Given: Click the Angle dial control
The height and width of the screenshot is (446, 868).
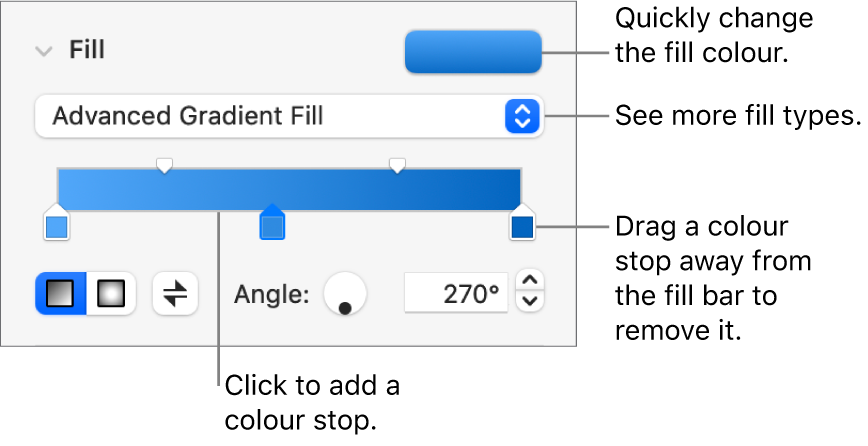Looking at the screenshot, I should point(344,295).
